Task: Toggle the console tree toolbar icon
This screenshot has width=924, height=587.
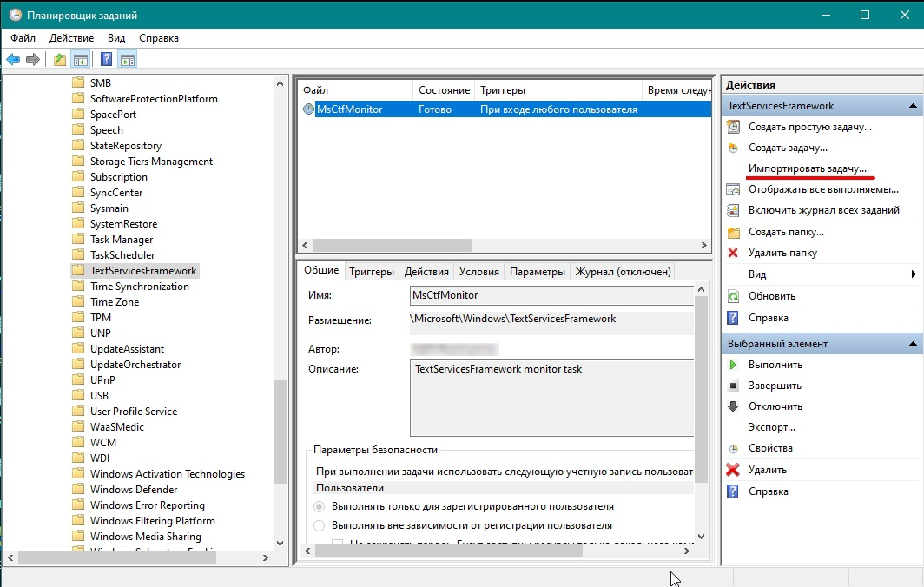Action: point(80,60)
